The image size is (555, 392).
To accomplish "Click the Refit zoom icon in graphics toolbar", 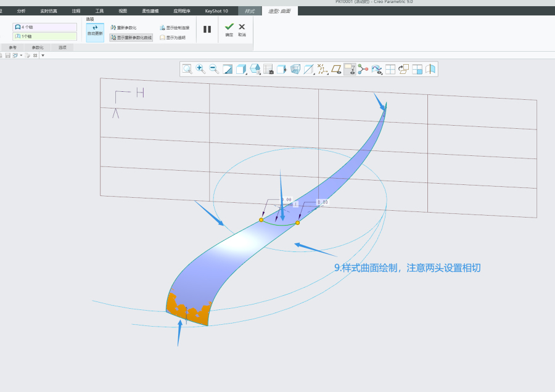I will coord(187,69).
